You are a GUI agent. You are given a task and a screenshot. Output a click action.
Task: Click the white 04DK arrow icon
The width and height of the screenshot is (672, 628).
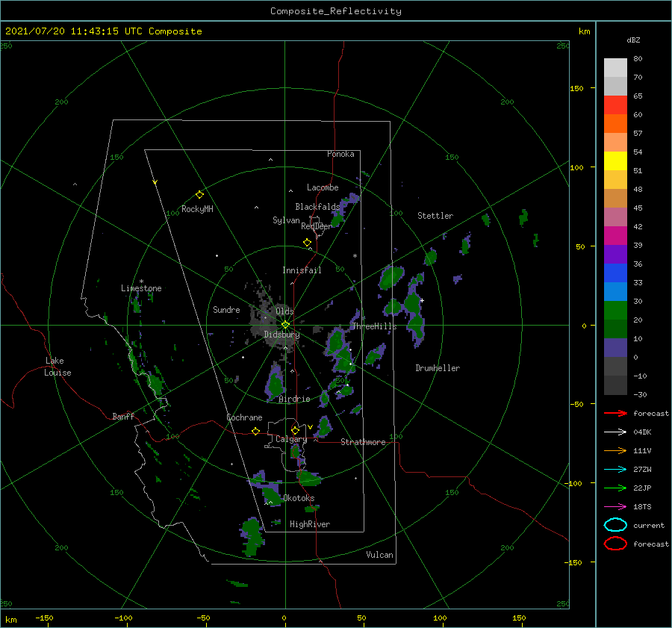(615, 432)
